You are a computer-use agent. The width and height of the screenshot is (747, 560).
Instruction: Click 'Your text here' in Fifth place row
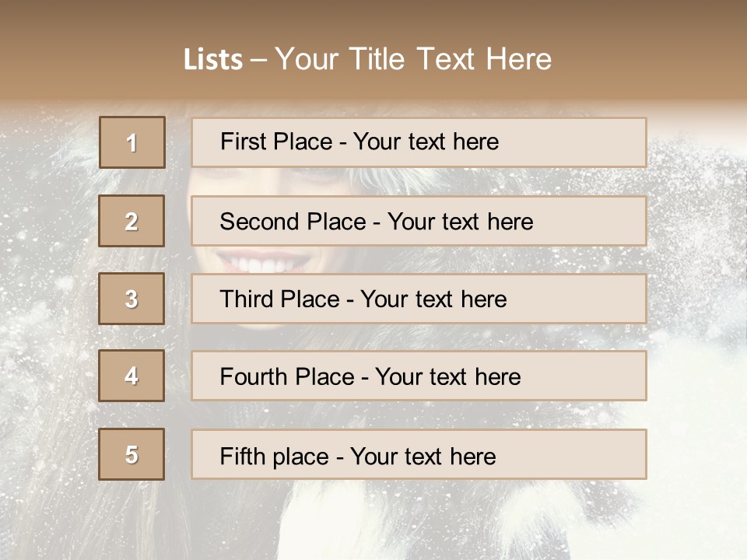[423, 456]
